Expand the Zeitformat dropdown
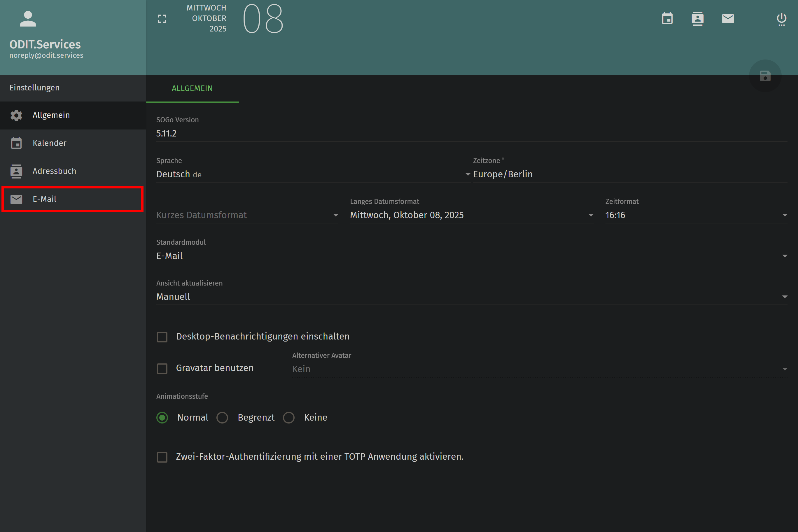The width and height of the screenshot is (798, 532). tap(696, 215)
